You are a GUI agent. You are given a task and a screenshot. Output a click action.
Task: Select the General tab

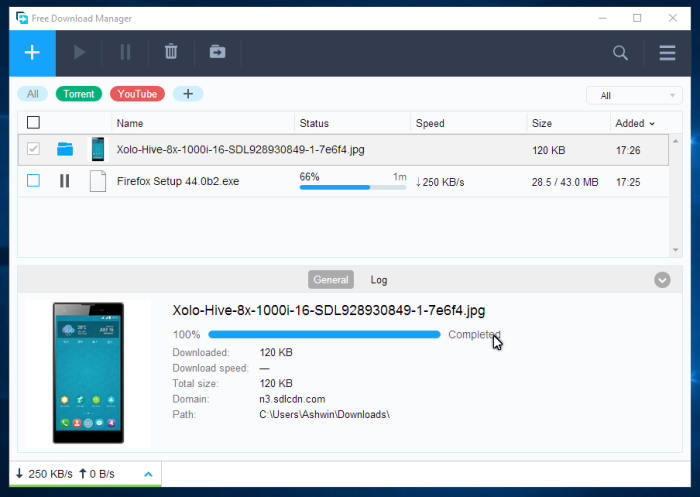331,280
